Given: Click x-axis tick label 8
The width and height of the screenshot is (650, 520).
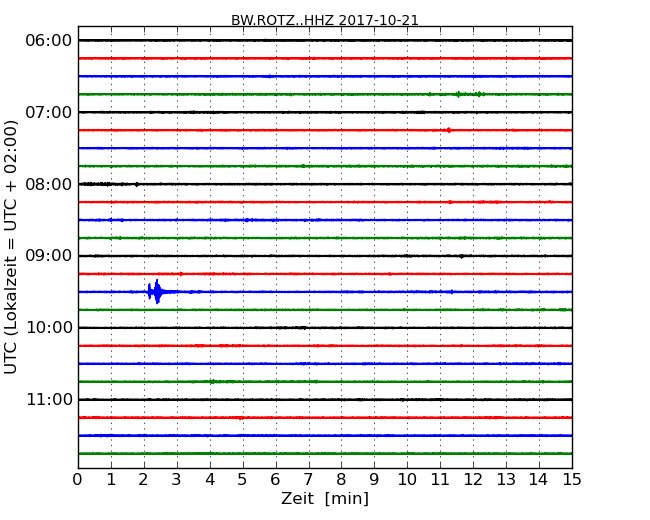Looking at the screenshot, I should click(x=341, y=480).
